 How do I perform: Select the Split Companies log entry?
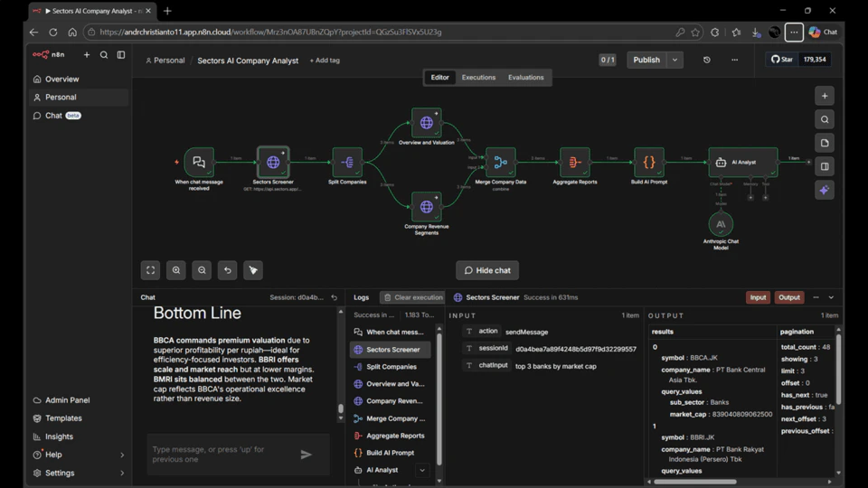[x=391, y=367]
